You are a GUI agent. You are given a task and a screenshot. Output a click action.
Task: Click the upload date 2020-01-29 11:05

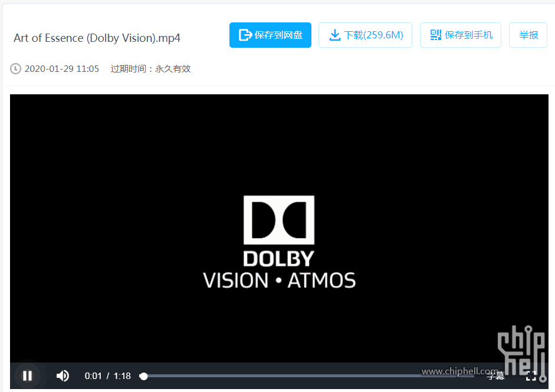pyautogui.click(x=61, y=68)
